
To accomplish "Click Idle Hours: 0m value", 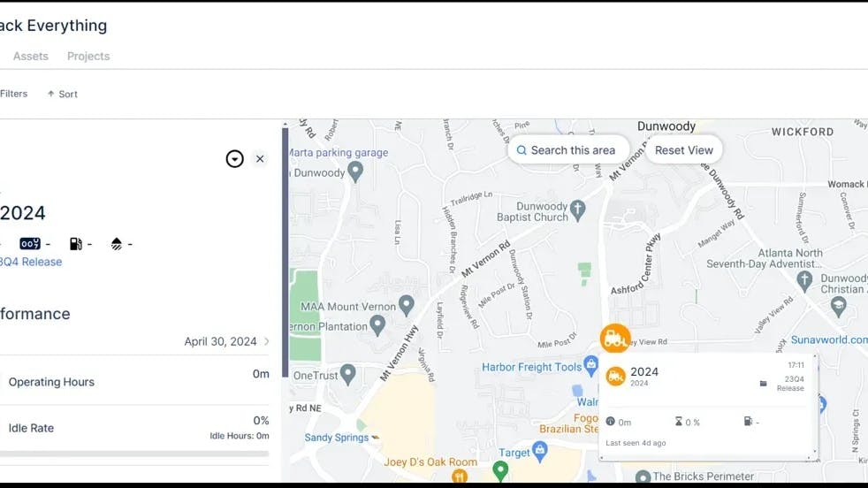I will [240, 436].
